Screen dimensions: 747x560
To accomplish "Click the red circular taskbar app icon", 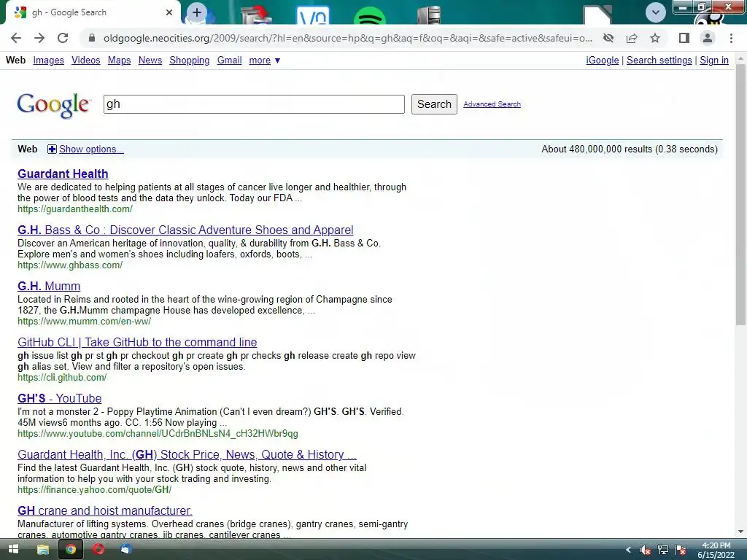I will point(98,550).
